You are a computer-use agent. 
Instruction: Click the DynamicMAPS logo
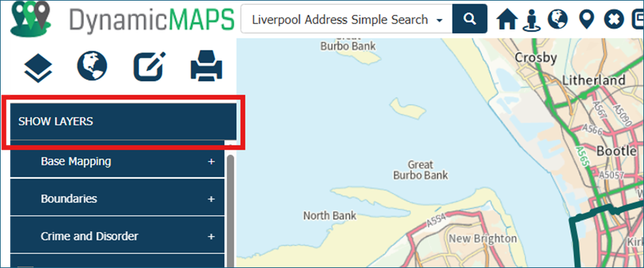coord(122,19)
